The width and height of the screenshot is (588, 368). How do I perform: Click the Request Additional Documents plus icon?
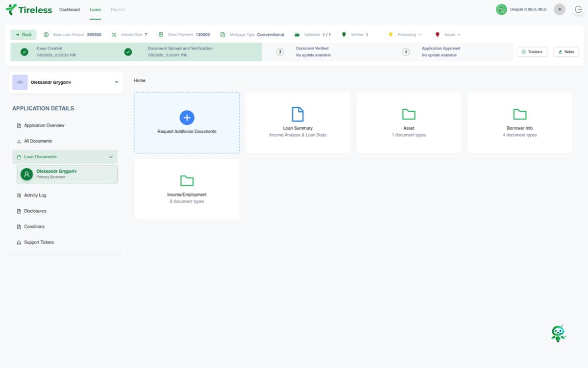coord(187,118)
